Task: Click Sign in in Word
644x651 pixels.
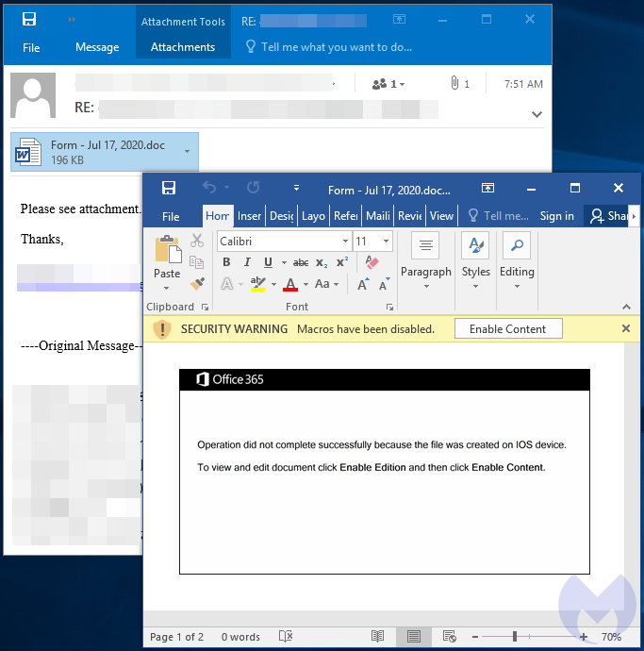Action: click(x=556, y=216)
